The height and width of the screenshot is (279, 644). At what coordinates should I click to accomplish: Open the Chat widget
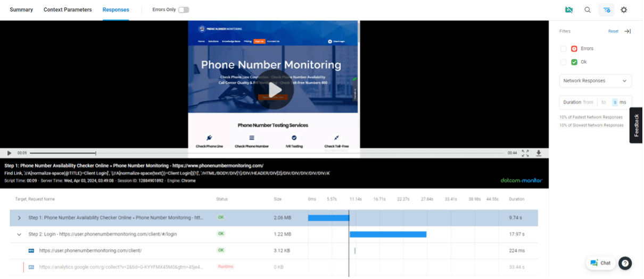pos(601,263)
